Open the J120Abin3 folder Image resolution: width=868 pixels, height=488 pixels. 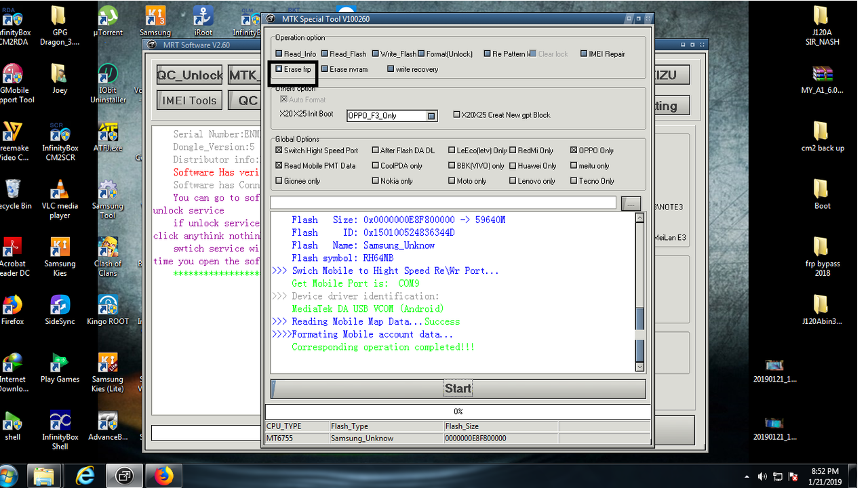(821, 310)
